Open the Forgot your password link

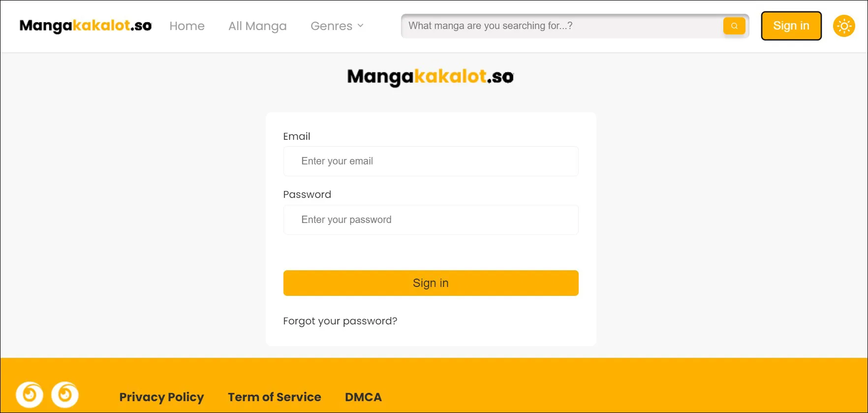340,321
